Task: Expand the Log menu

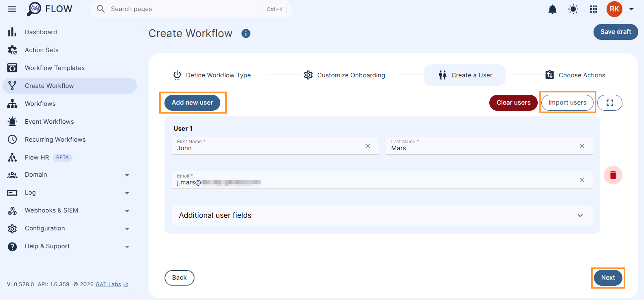Action: click(127, 193)
